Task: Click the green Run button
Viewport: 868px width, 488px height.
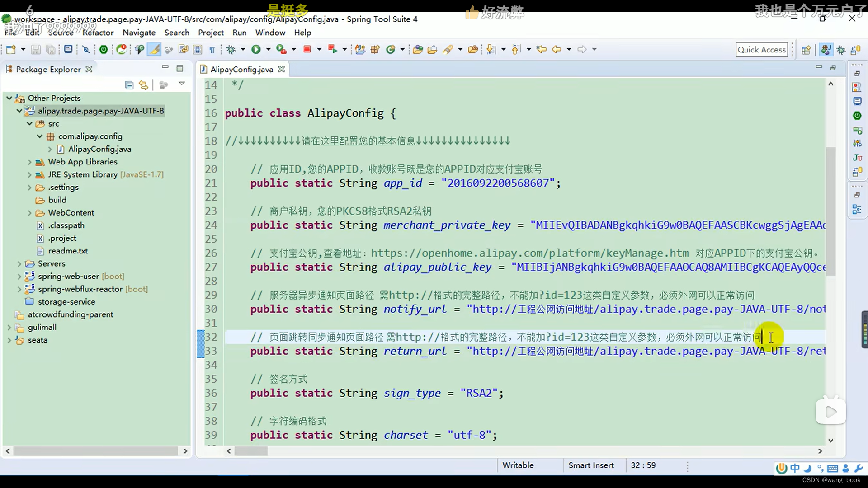Action: pos(256,49)
